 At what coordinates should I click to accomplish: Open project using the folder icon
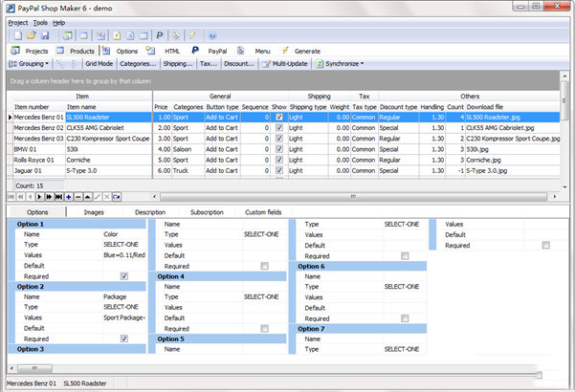click(32, 35)
